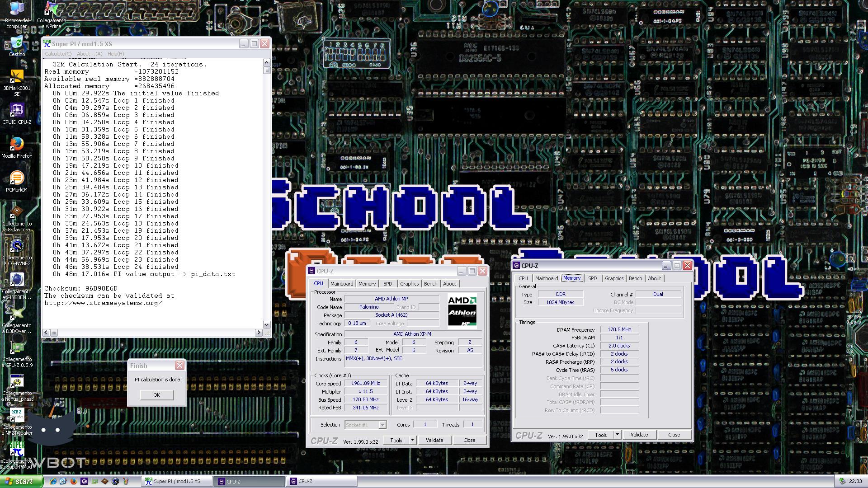Switch to SPD tab in left CPU-Z window
Screen dimensions: 868x488
pyautogui.click(x=388, y=284)
